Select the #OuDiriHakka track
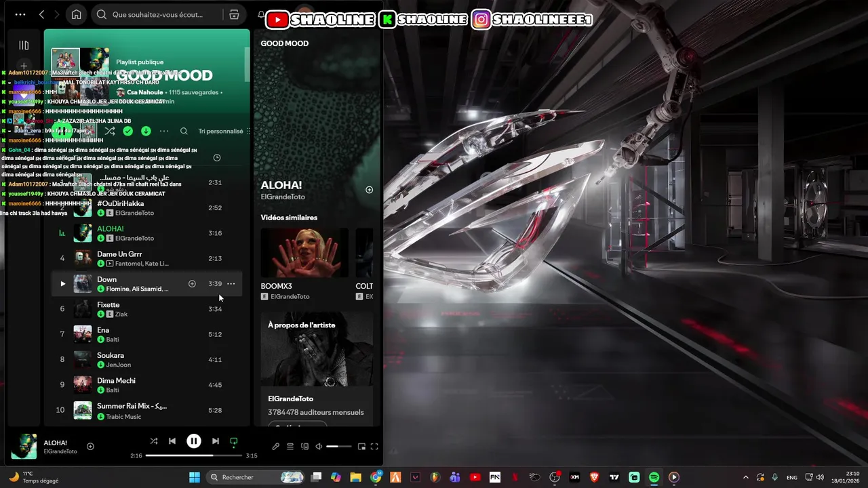 click(147, 208)
